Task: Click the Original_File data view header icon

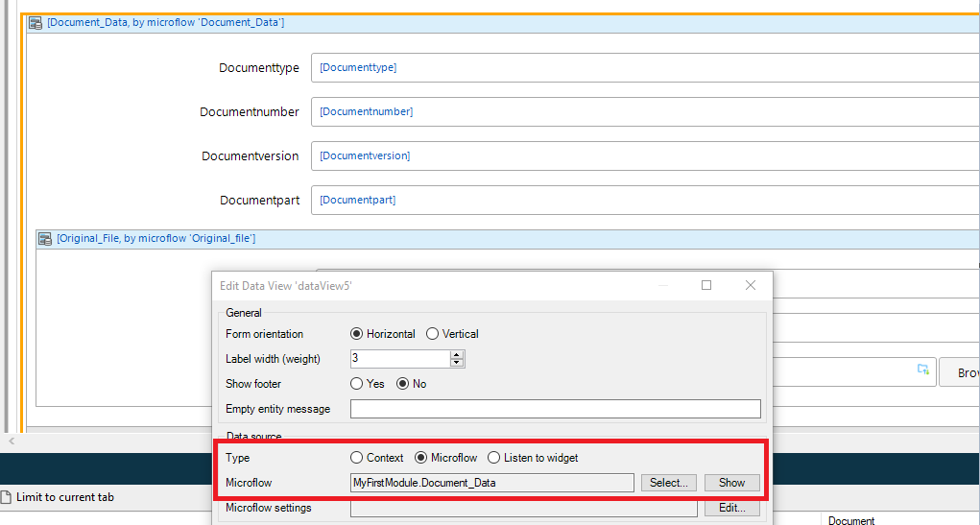Action: click(x=45, y=239)
